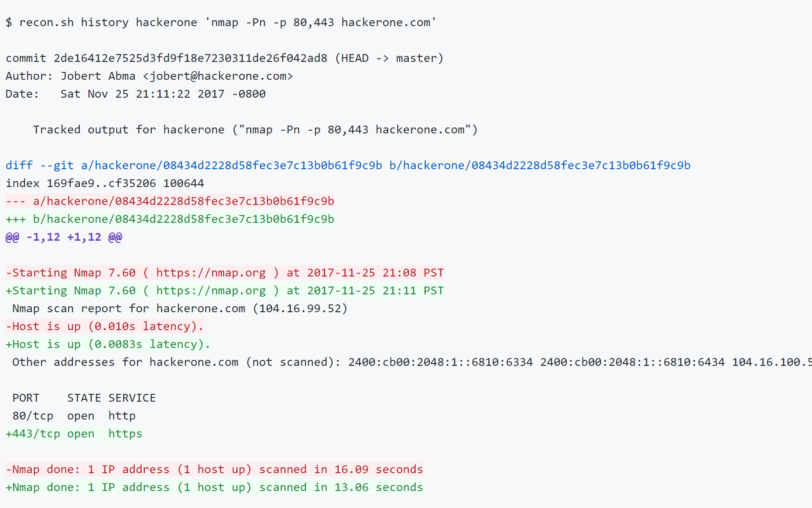Click the blue "diff --git" header line
The width and height of the screenshot is (812, 508).
pyautogui.click(x=348, y=166)
